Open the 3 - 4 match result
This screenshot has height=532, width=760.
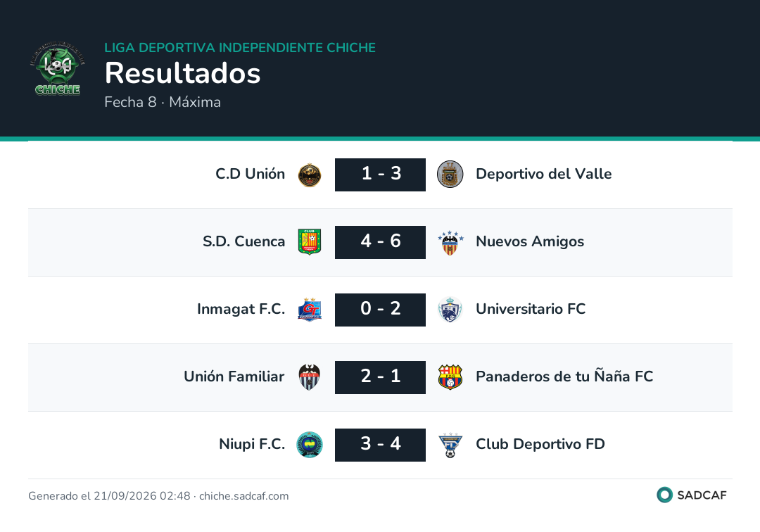point(380,445)
